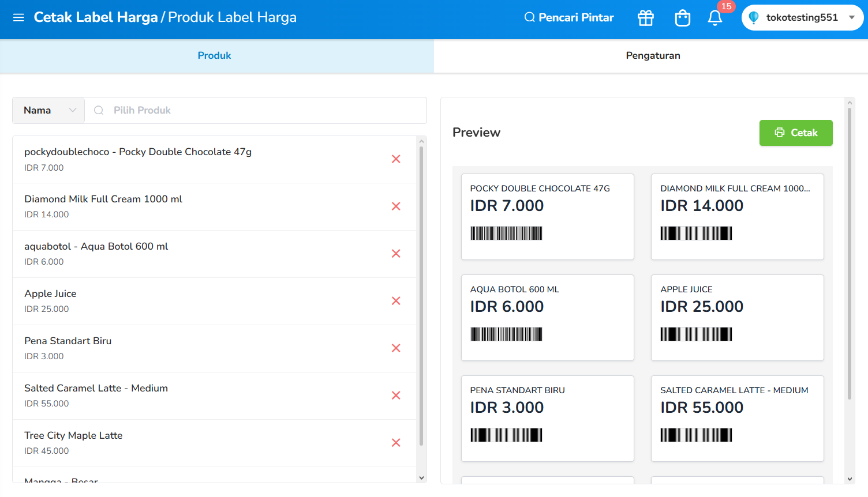Click the green Cetak print button

(796, 133)
